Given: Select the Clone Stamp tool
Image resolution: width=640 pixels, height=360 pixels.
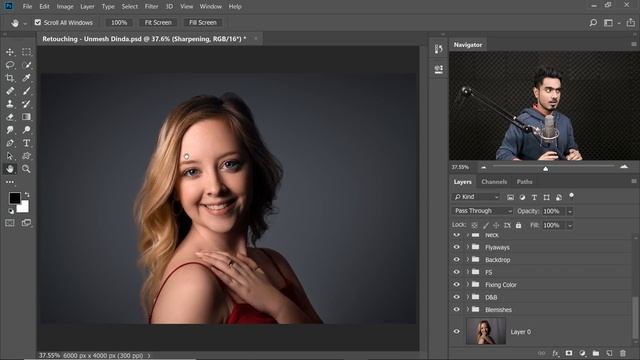Looking at the screenshot, I should [x=10, y=104].
